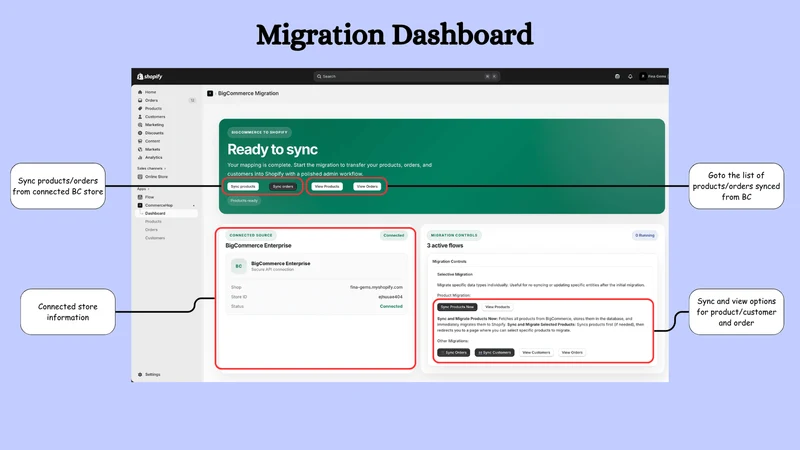Open Settings via the gear icon

coord(140,374)
